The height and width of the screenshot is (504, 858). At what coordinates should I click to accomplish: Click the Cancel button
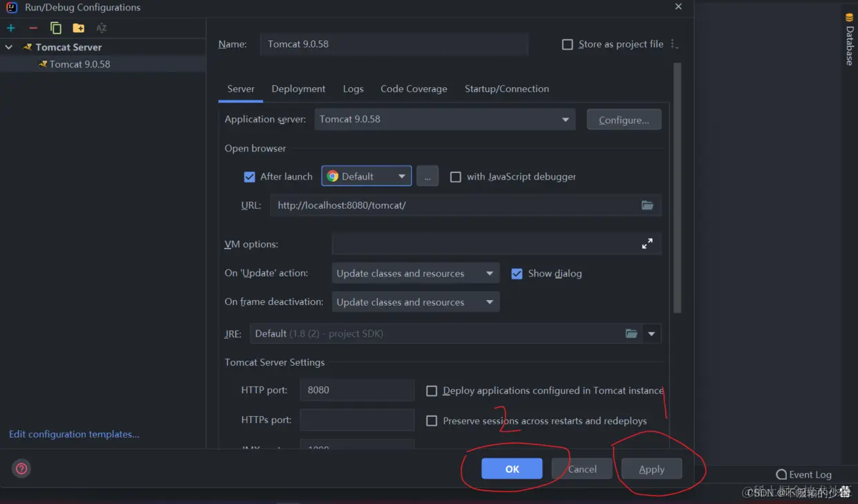pyautogui.click(x=582, y=469)
